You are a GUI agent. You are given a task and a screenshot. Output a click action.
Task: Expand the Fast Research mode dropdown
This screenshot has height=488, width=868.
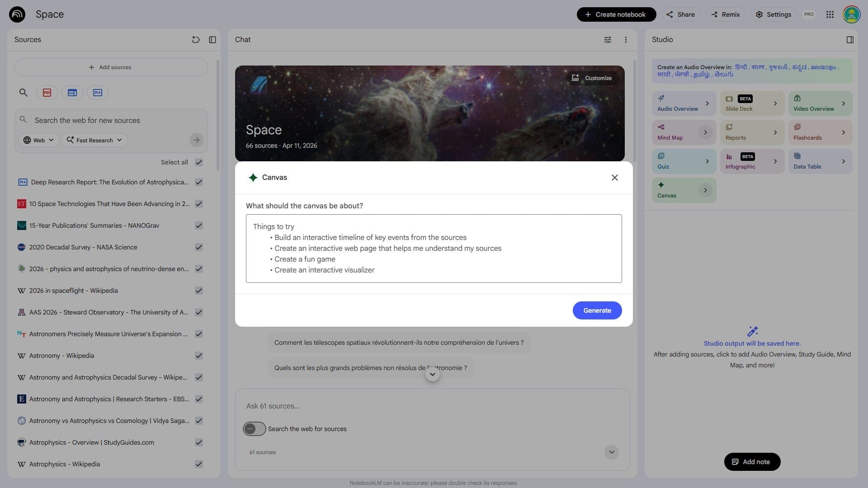click(94, 140)
